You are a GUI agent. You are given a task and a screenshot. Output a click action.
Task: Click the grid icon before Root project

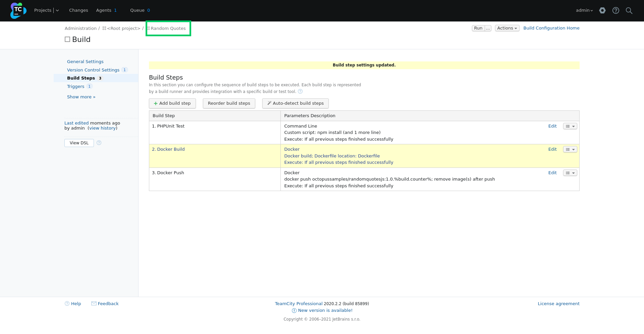(x=104, y=29)
